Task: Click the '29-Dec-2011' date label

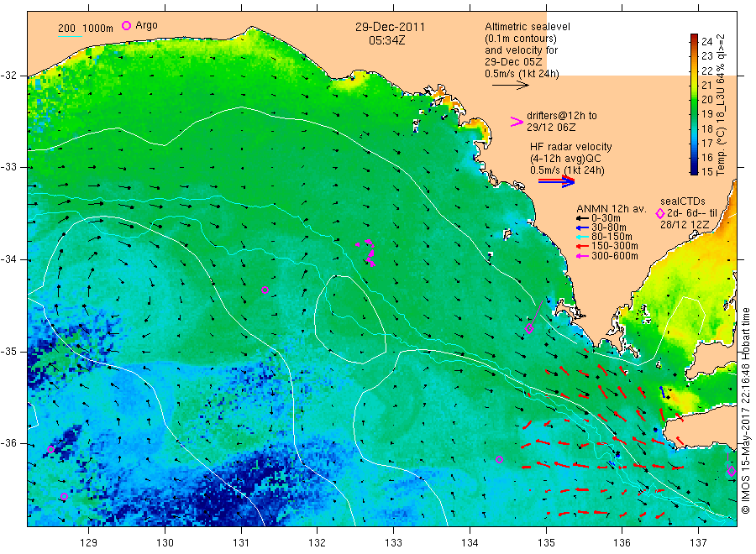Action: point(390,28)
